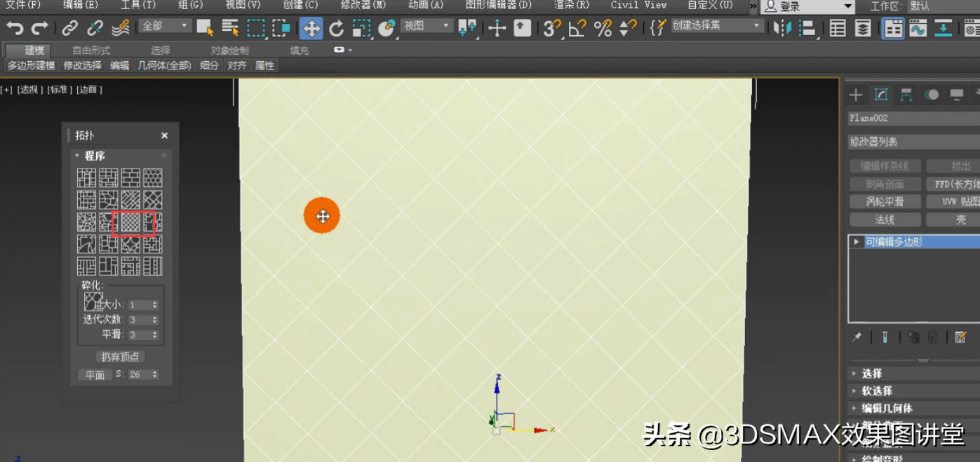Open the Curve Editor icon

click(x=918, y=28)
